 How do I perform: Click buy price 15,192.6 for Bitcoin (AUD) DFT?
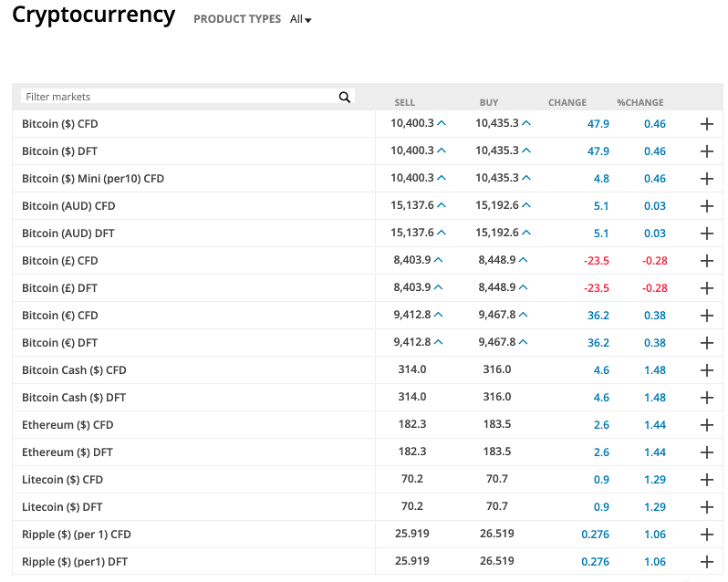pos(497,233)
